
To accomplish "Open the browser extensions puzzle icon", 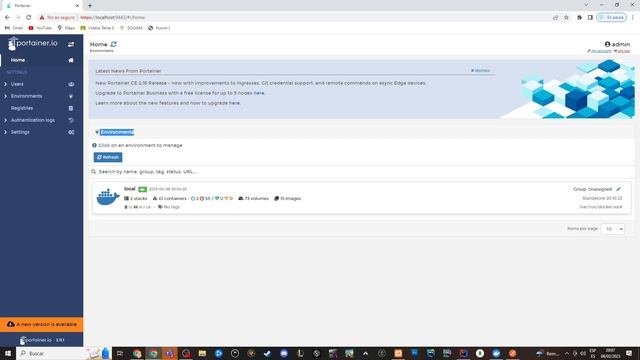I will coord(579,18).
